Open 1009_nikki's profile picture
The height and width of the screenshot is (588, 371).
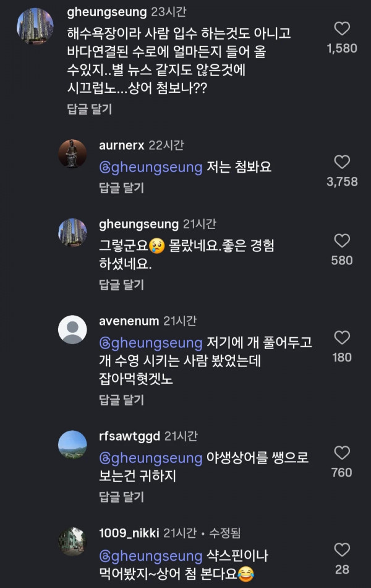pyautogui.click(x=72, y=542)
